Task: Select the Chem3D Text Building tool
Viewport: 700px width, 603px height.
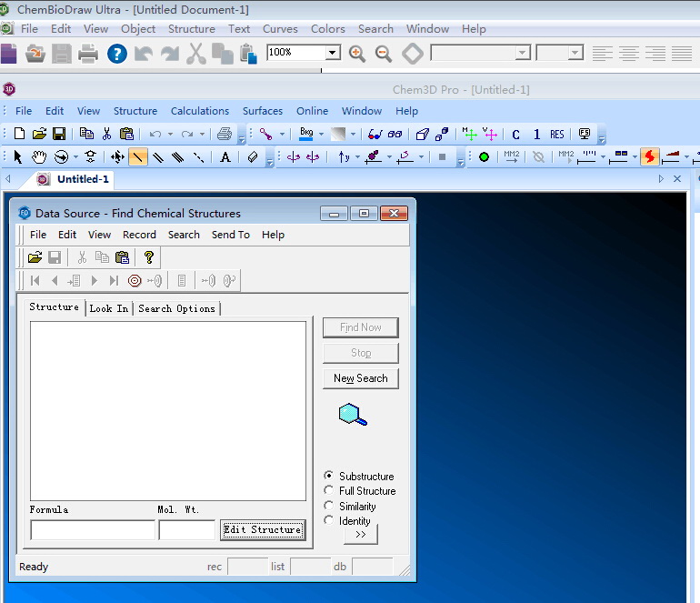Action: (225, 156)
